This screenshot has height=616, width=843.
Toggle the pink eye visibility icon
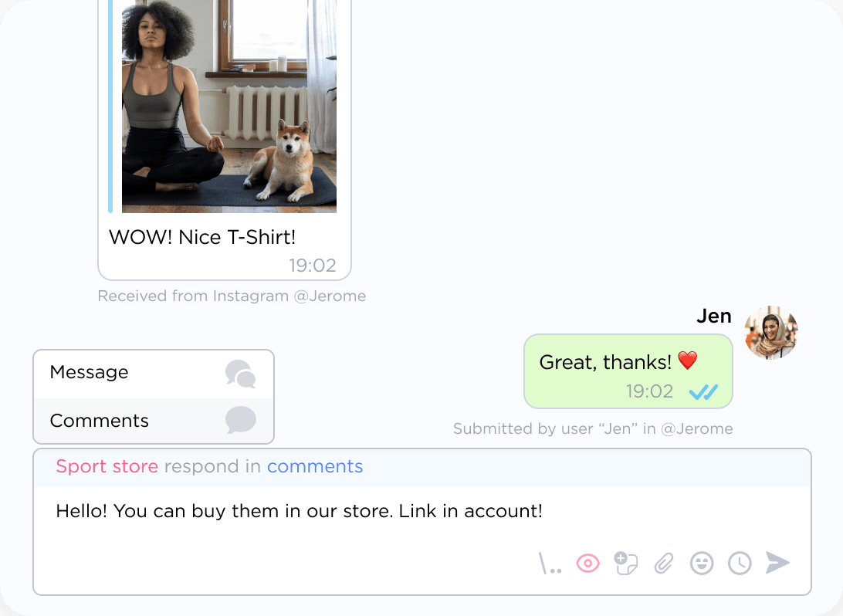click(587, 564)
